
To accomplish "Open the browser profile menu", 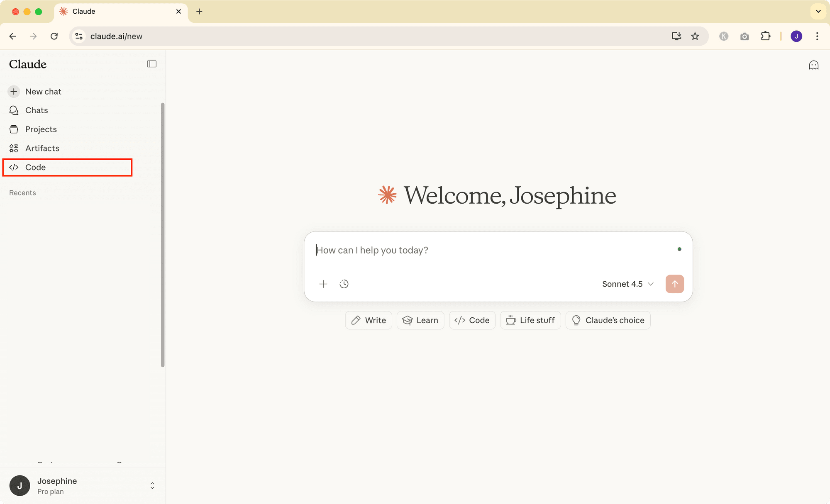I will click(x=796, y=36).
